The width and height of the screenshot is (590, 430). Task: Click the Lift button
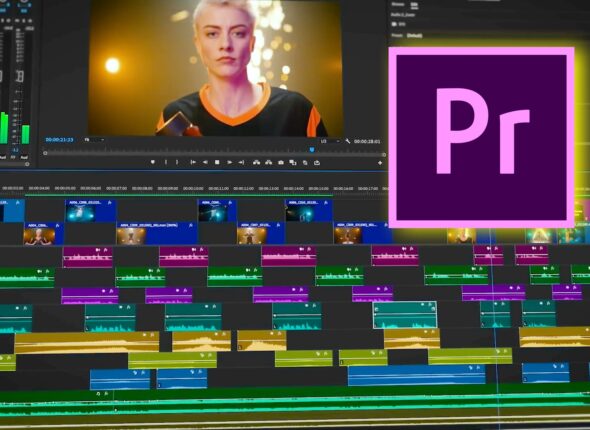pos(256,163)
